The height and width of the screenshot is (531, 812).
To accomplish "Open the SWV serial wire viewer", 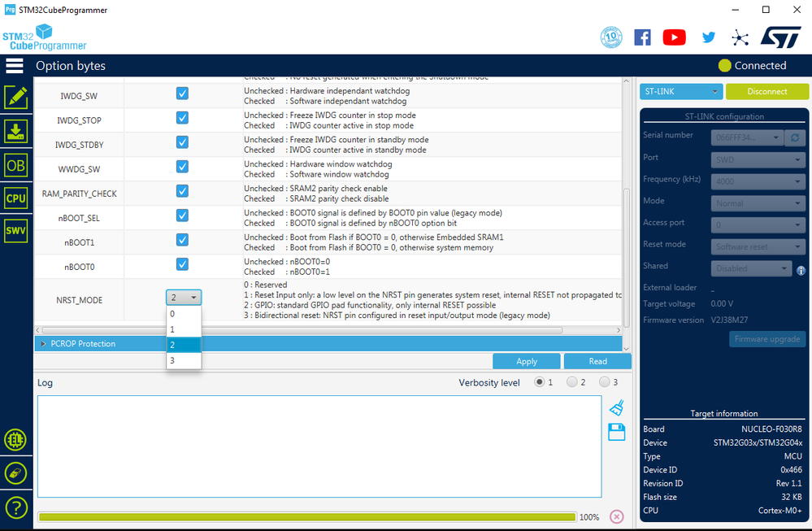I will pyautogui.click(x=16, y=230).
